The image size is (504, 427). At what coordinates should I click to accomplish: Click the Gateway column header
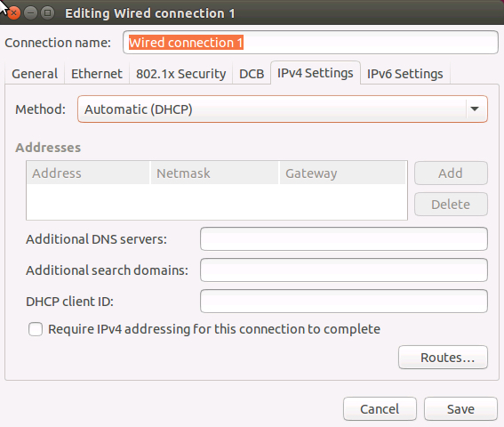pos(343,173)
